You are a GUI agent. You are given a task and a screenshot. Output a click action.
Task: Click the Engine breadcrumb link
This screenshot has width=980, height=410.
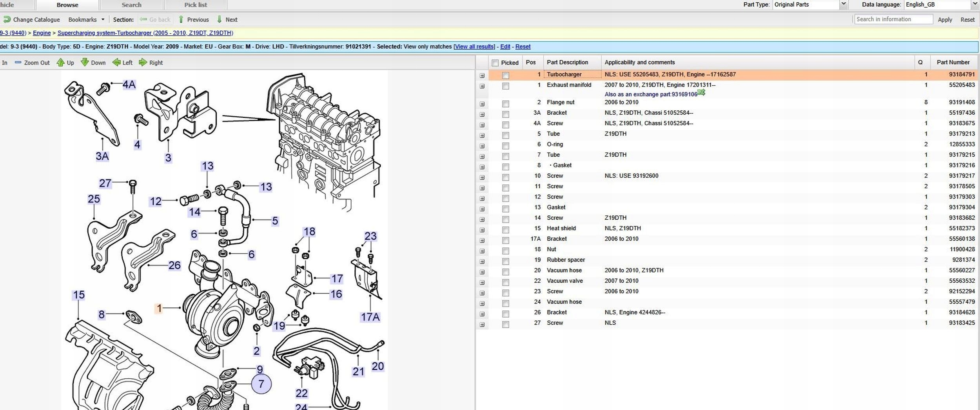click(x=42, y=33)
